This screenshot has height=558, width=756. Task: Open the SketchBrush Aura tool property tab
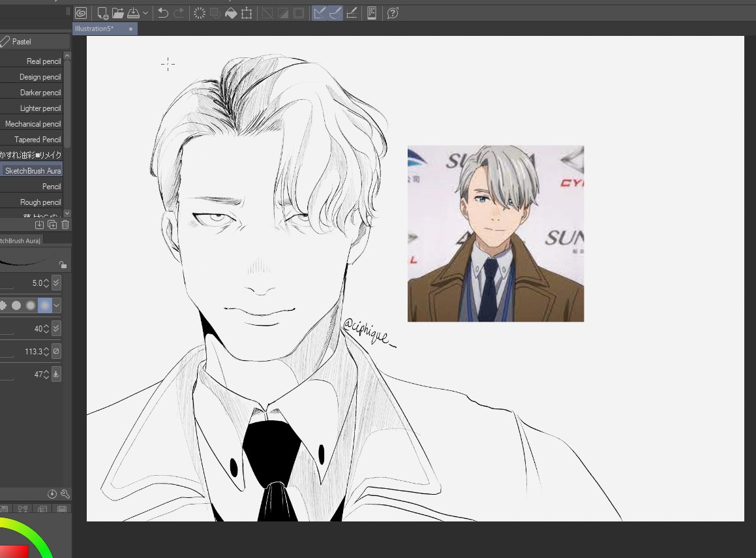[21, 241]
